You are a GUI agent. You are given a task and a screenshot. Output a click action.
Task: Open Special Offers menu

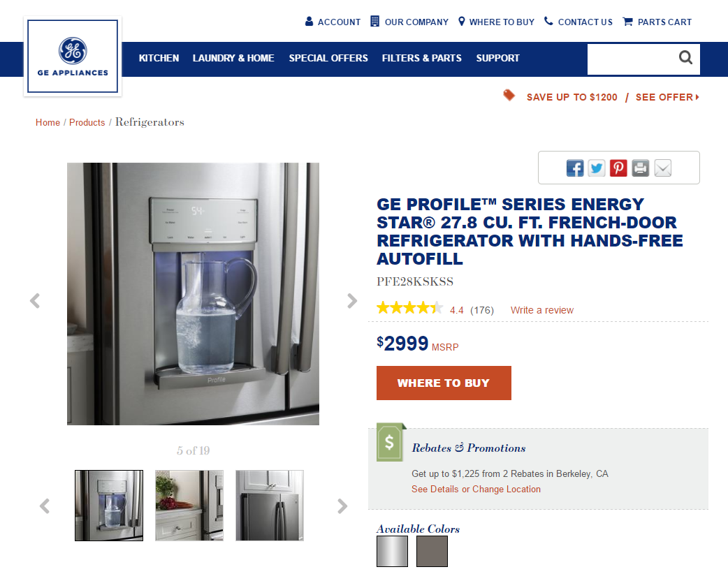click(x=328, y=58)
